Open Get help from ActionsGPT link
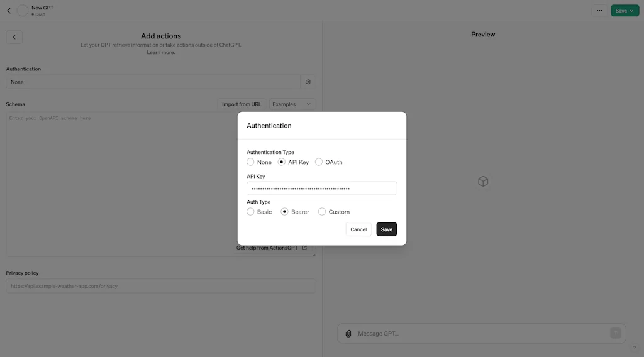The image size is (644, 357). (x=272, y=248)
